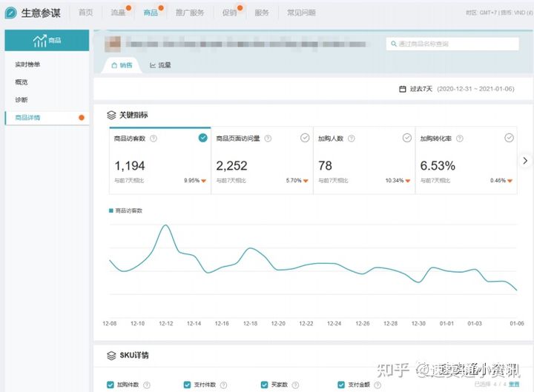Select the 商品页面访问量 metric card value 2,252
The image size is (534, 392).
coord(232,166)
